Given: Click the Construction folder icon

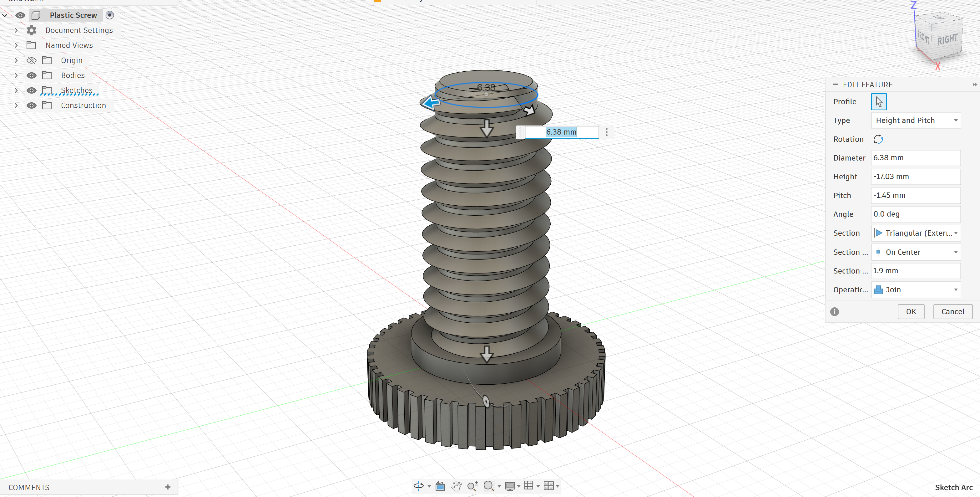Looking at the screenshot, I should coord(47,105).
